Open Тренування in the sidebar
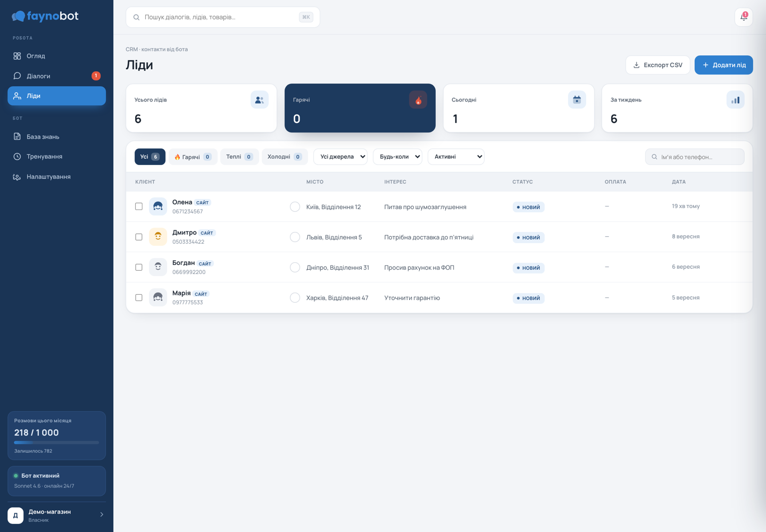 (x=56, y=156)
